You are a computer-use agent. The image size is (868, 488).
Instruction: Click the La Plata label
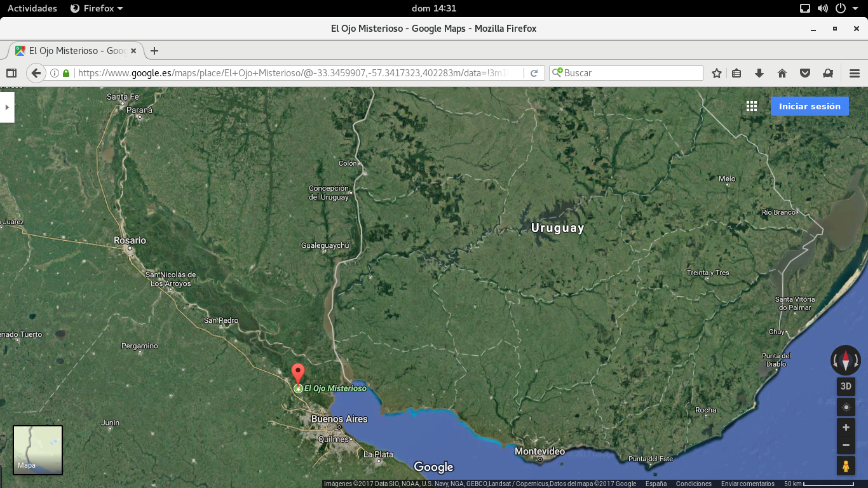coord(378,454)
